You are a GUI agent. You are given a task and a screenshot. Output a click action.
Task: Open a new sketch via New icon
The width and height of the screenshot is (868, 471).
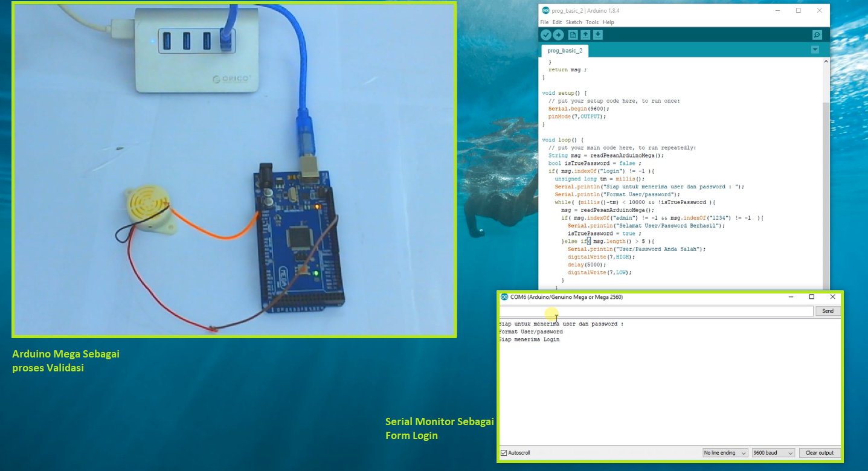572,34
